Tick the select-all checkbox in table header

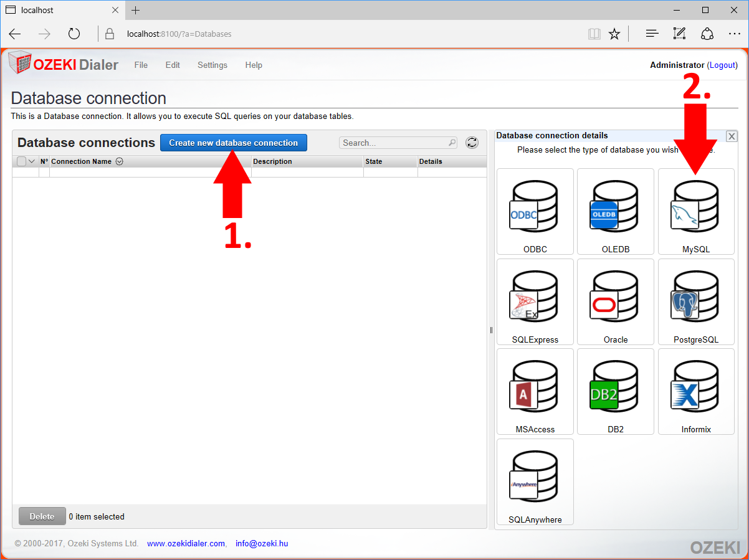22,161
